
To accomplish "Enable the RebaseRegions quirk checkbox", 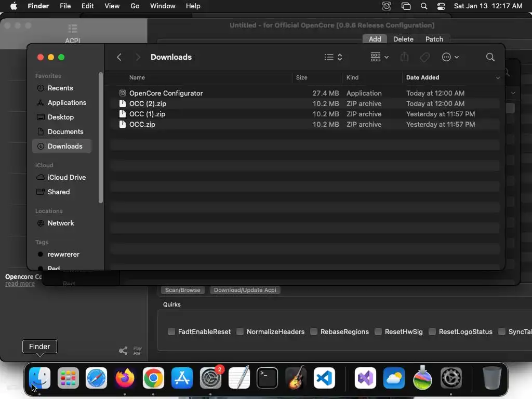I will (x=314, y=331).
